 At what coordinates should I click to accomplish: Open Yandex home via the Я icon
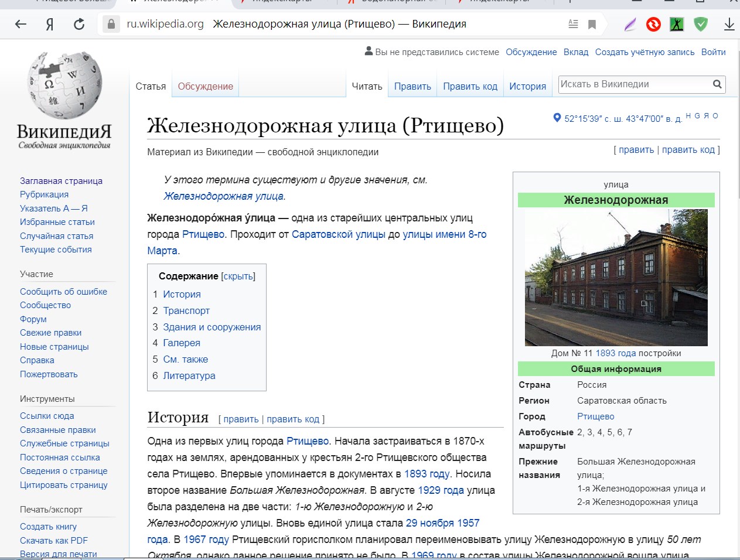[x=50, y=24]
